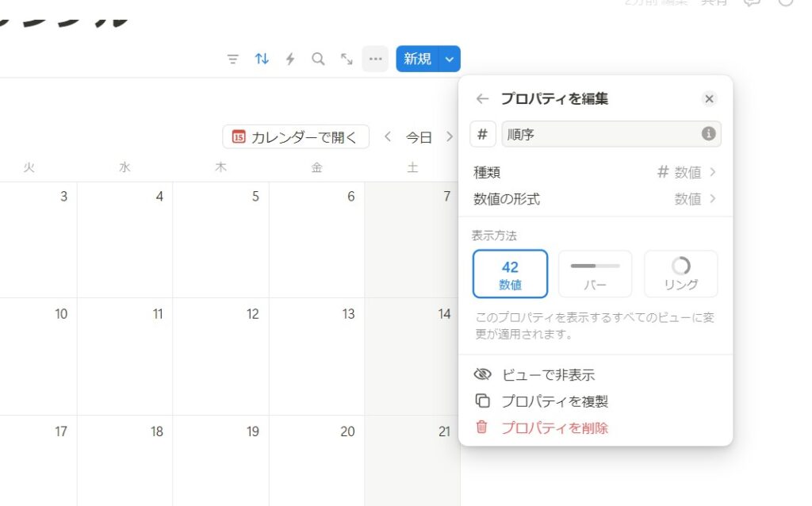The height and width of the screenshot is (506, 812).
Task: Click the カレンダーで開く button
Action: coord(296,137)
